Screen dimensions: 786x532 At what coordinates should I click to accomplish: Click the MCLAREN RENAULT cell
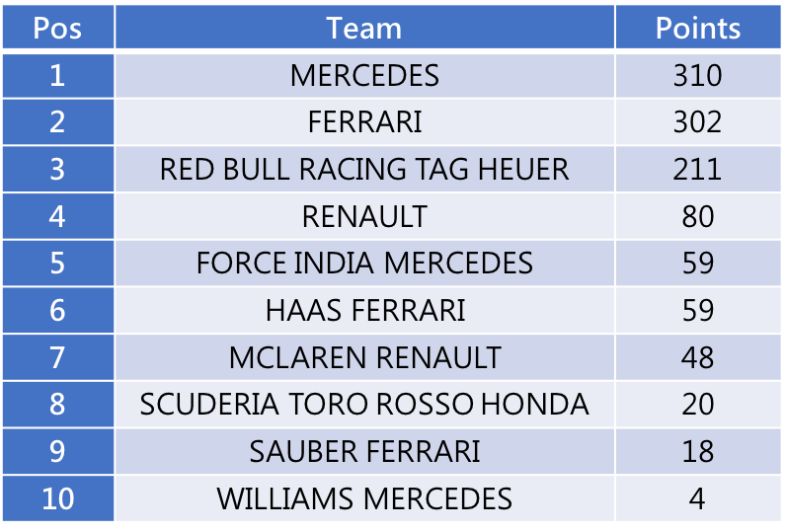pos(364,357)
